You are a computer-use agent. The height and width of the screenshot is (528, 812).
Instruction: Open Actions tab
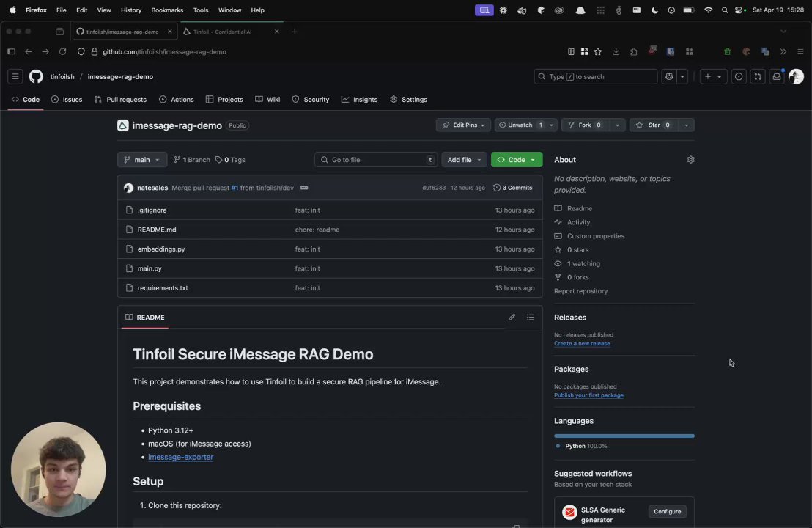coord(177,100)
